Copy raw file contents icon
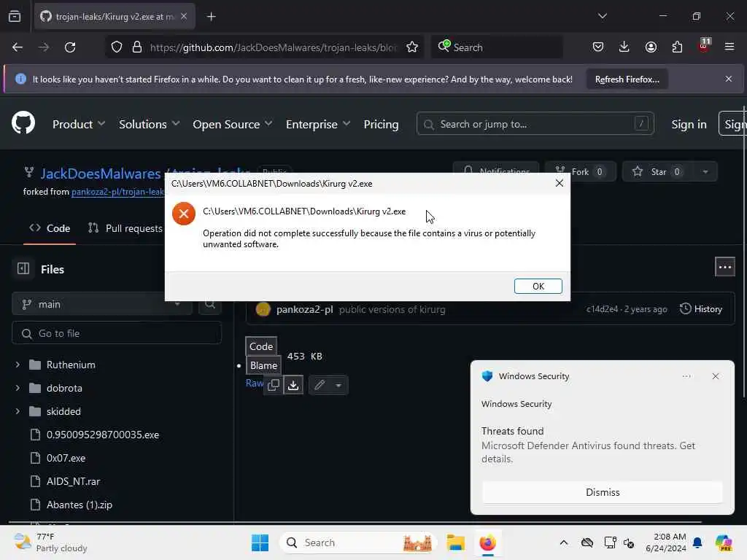 pyautogui.click(x=274, y=385)
